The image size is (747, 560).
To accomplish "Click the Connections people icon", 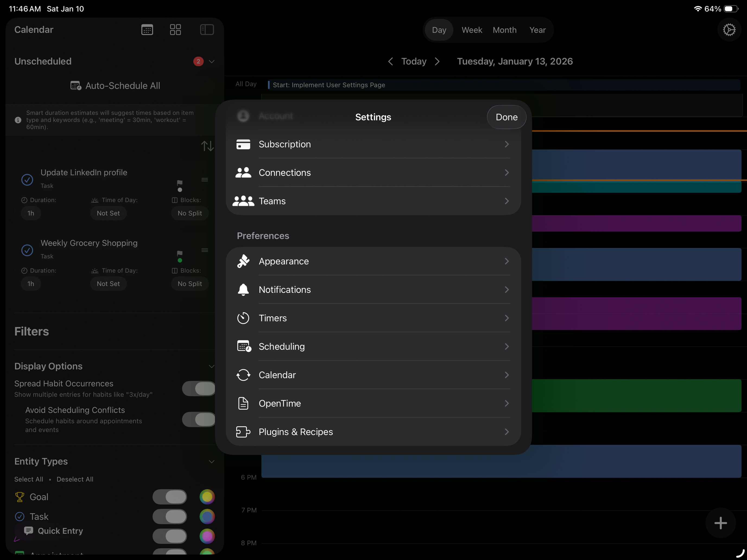I will (243, 173).
